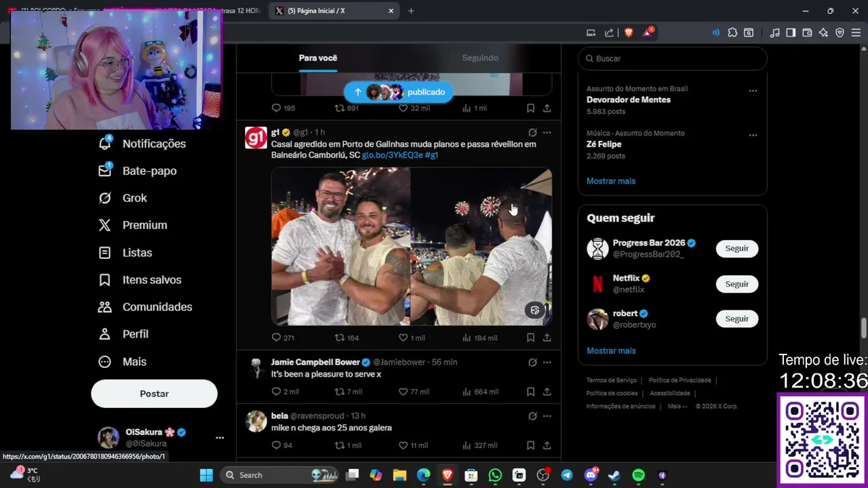
Task: Reply to Jamie Campbell Bower's post
Action: [x=285, y=392]
